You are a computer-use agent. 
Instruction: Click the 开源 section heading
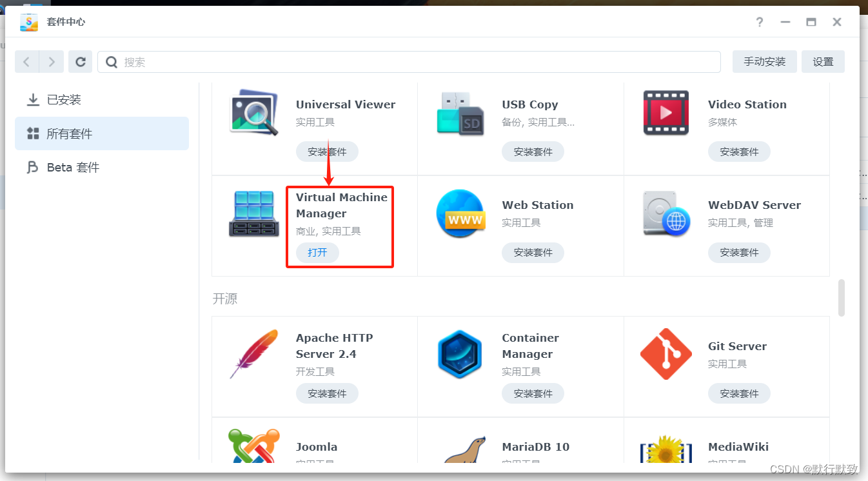pos(225,299)
